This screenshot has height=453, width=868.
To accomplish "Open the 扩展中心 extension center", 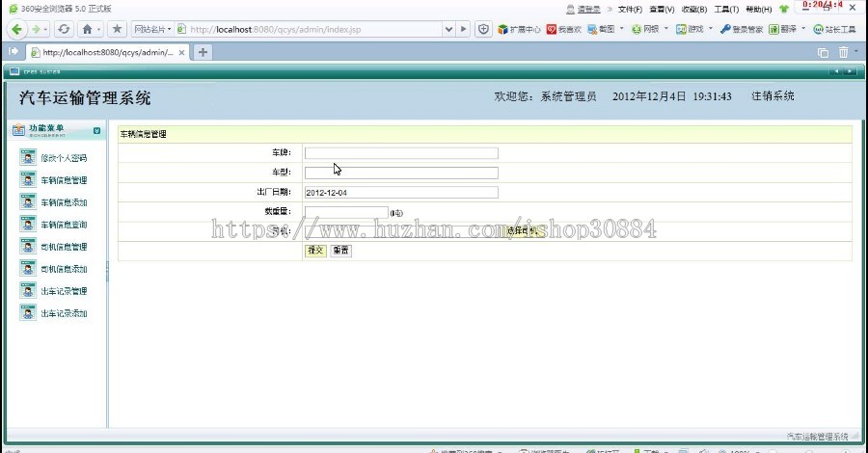I will click(519, 29).
